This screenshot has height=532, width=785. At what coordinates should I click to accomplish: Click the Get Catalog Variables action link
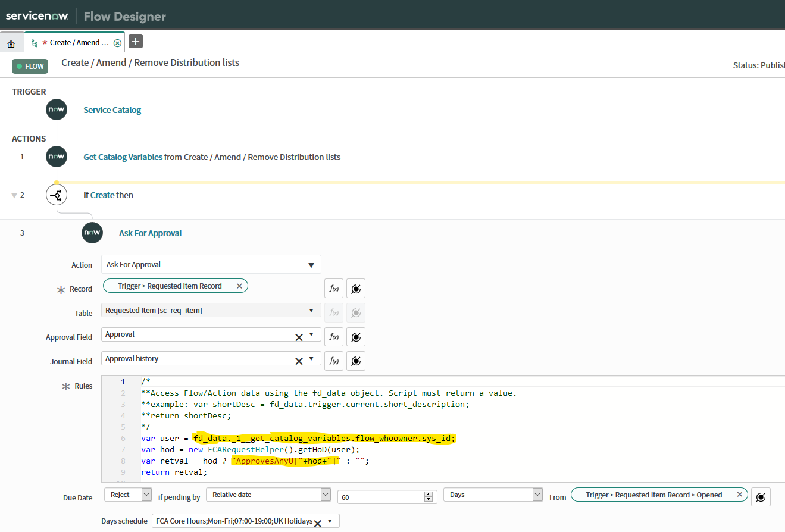tap(123, 157)
